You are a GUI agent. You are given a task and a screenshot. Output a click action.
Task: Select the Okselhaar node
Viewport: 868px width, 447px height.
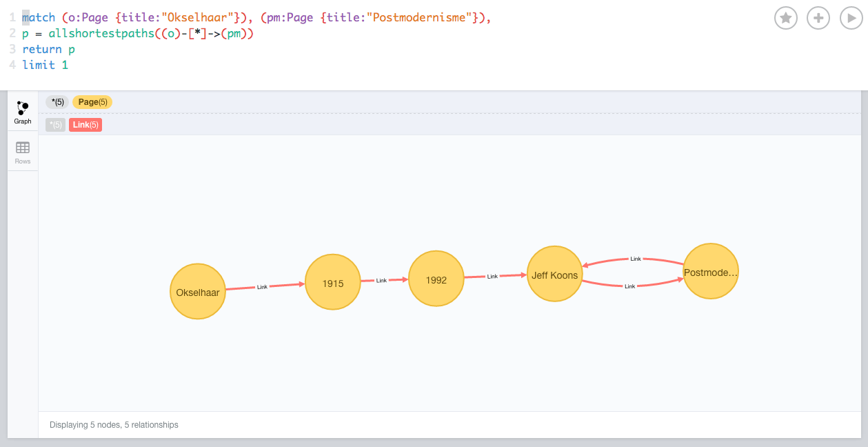click(x=198, y=292)
